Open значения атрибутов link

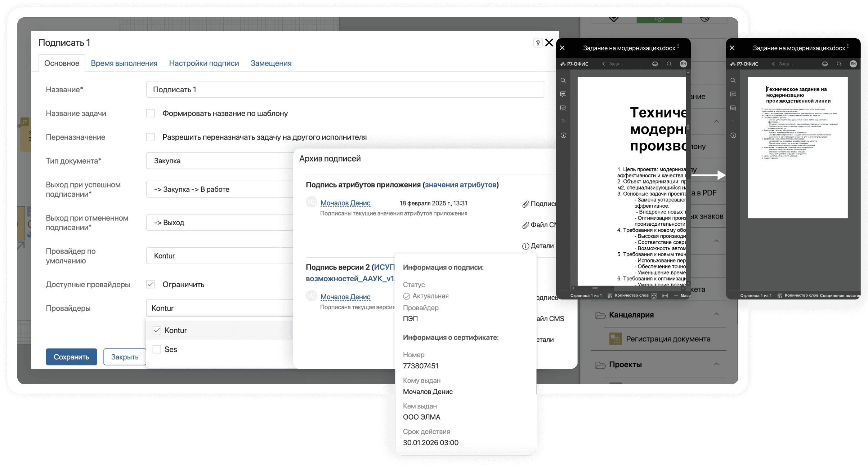click(460, 185)
